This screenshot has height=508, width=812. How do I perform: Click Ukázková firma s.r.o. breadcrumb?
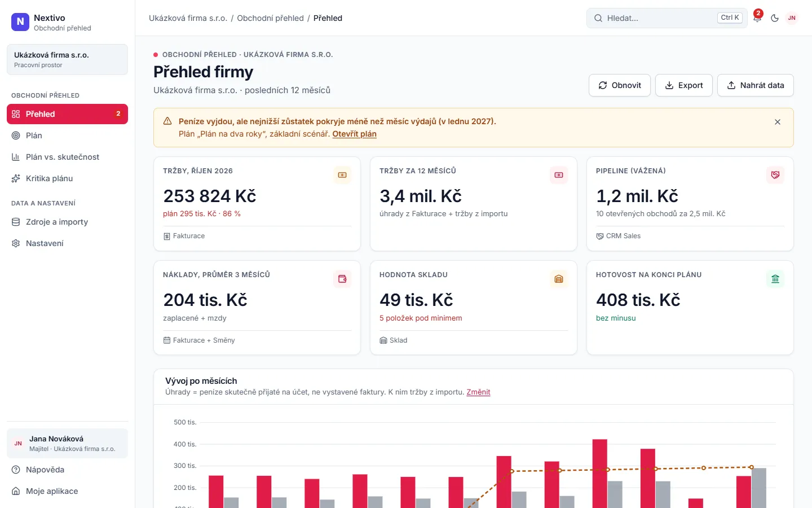[188, 18]
